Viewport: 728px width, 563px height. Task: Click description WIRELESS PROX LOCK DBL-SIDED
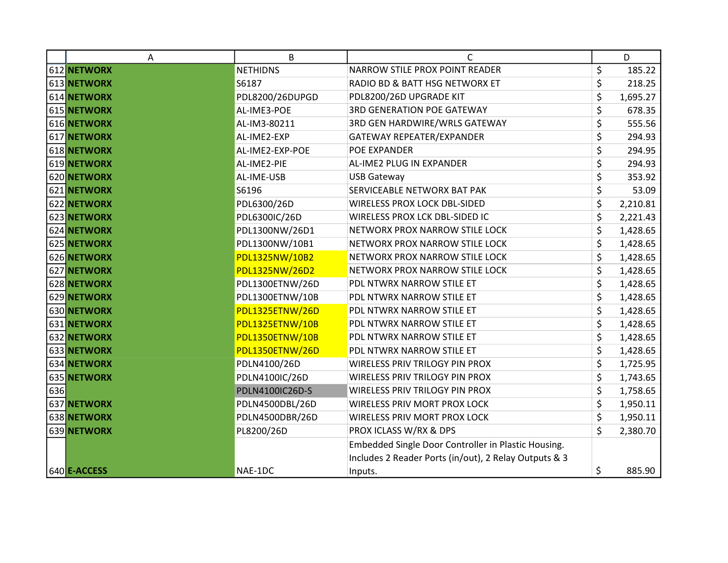point(469,204)
